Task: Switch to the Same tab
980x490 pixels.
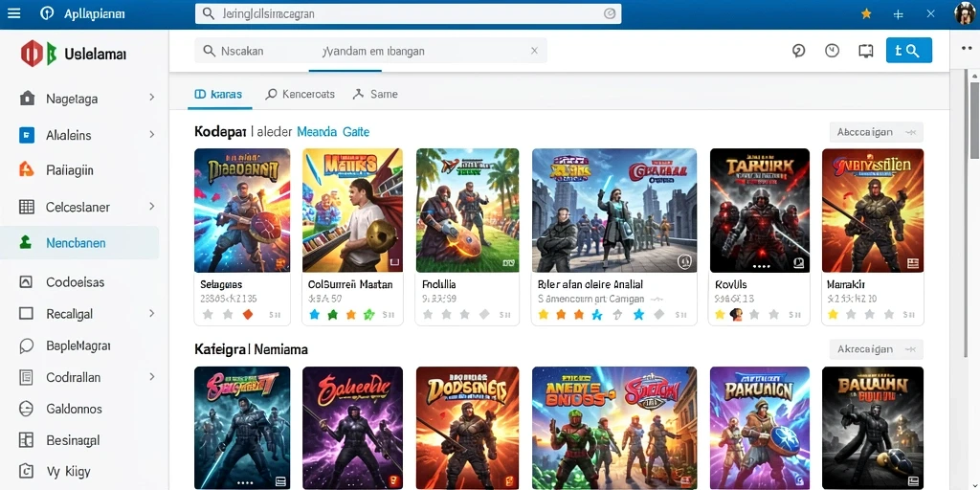Action: tap(375, 95)
